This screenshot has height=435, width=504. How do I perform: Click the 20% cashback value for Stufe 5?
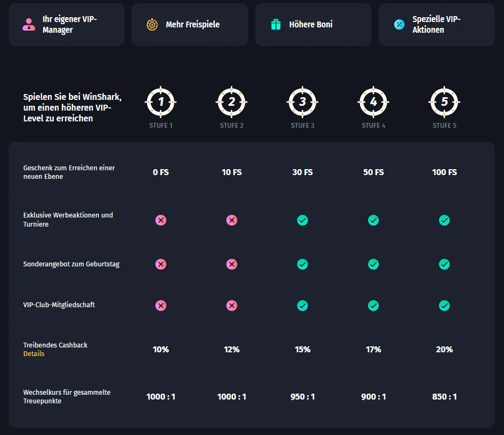point(444,350)
